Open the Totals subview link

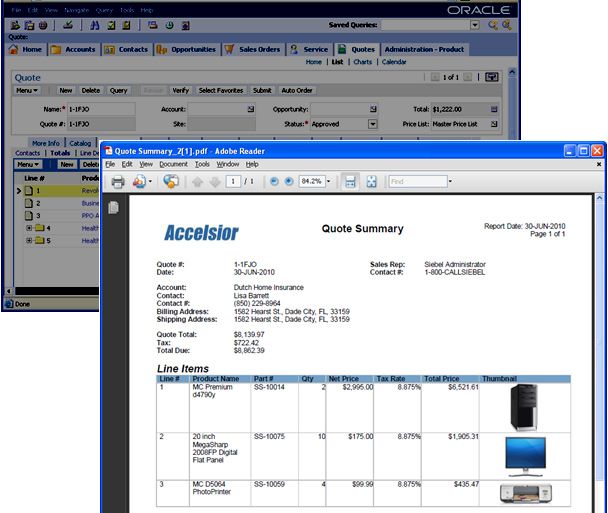tap(60, 153)
